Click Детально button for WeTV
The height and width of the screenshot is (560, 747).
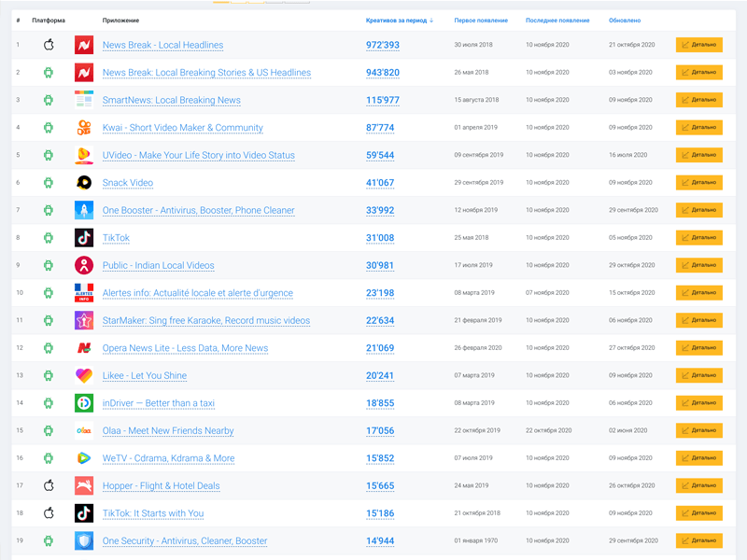(698, 458)
